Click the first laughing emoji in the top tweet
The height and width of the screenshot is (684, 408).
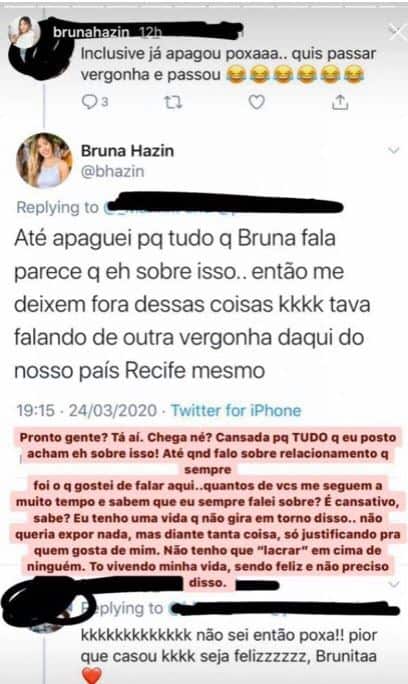236,75
